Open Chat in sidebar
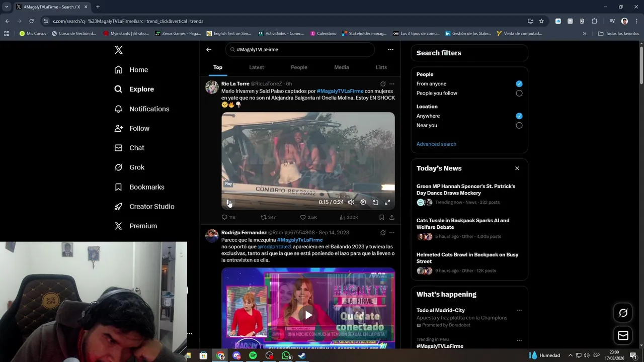 point(129,148)
